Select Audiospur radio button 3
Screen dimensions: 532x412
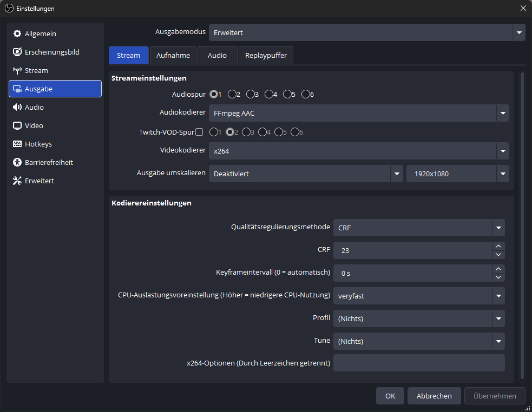pos(251,95)
